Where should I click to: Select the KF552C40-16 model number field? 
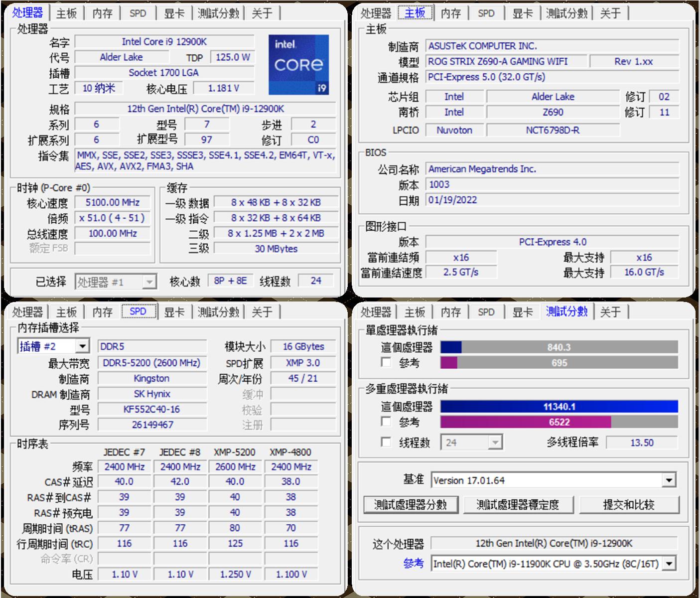[x=152, y=409]
